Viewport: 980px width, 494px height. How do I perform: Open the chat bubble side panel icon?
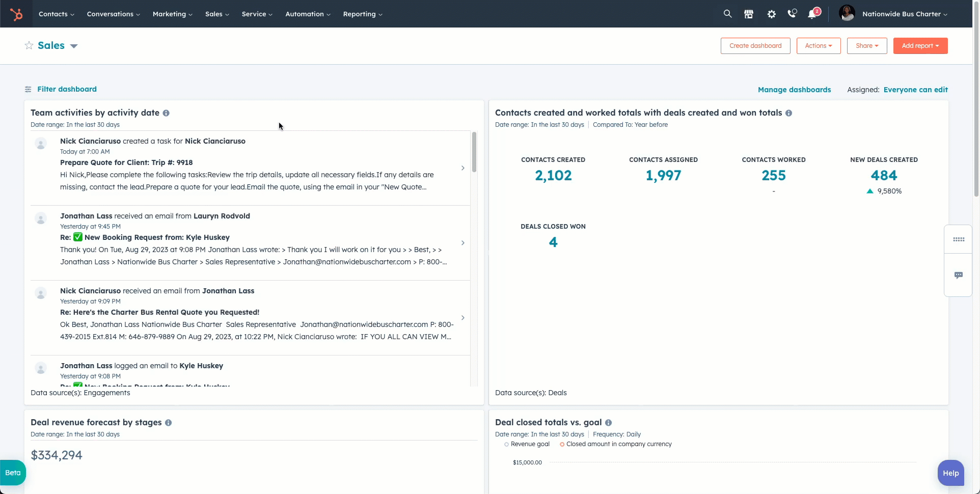click(958, 276)
